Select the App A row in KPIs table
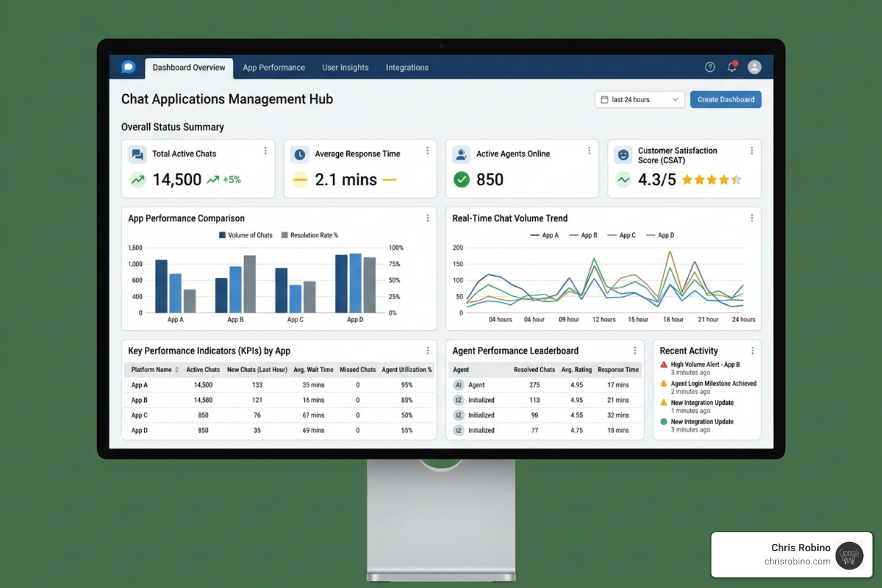The width and height of the screenshot is (882, 588). pyautogui.click(x=279, y=385)
